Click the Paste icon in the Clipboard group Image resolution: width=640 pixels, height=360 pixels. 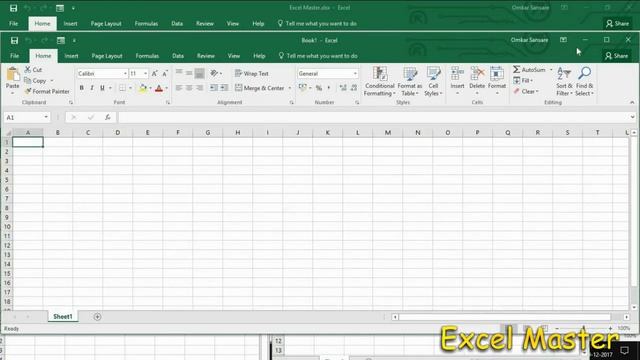pyautogui.click(x=13, y=75)
